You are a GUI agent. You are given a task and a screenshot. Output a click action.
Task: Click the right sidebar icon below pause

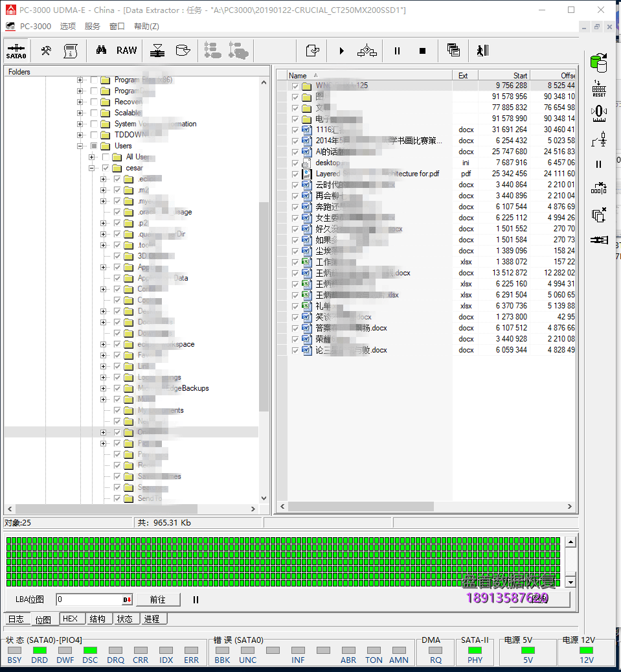(599, 188)
